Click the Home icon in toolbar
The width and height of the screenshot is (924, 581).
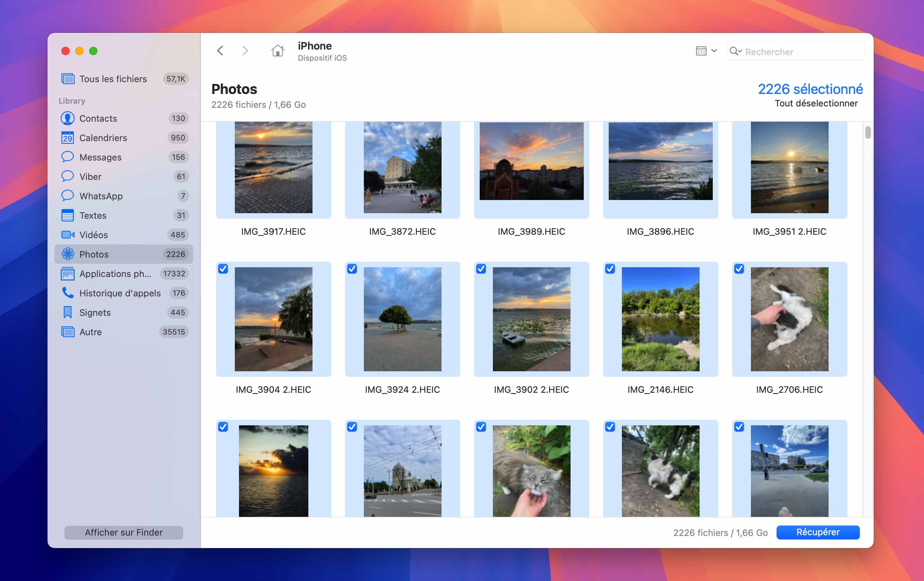(x=277, y=51)
